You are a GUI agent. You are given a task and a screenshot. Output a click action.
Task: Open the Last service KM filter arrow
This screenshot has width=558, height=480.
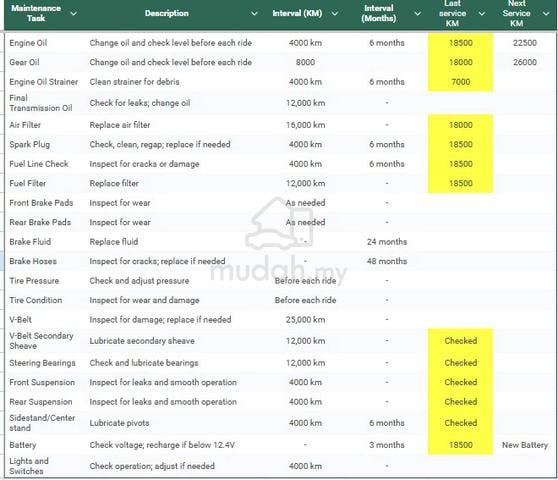[x=482, y=14]
